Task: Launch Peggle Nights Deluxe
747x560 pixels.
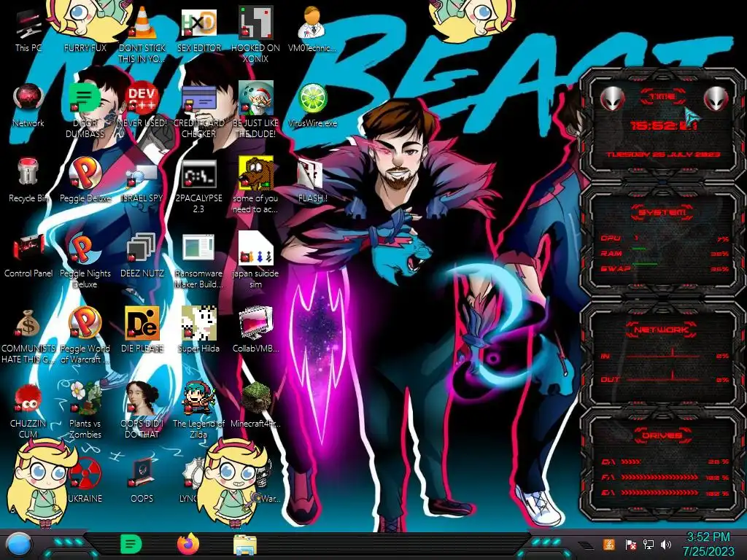Action: pos(85,262)
